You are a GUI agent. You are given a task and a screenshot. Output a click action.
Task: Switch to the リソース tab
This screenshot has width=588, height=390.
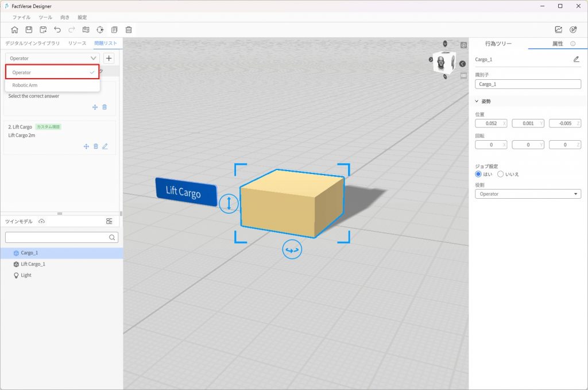point(77,44)
